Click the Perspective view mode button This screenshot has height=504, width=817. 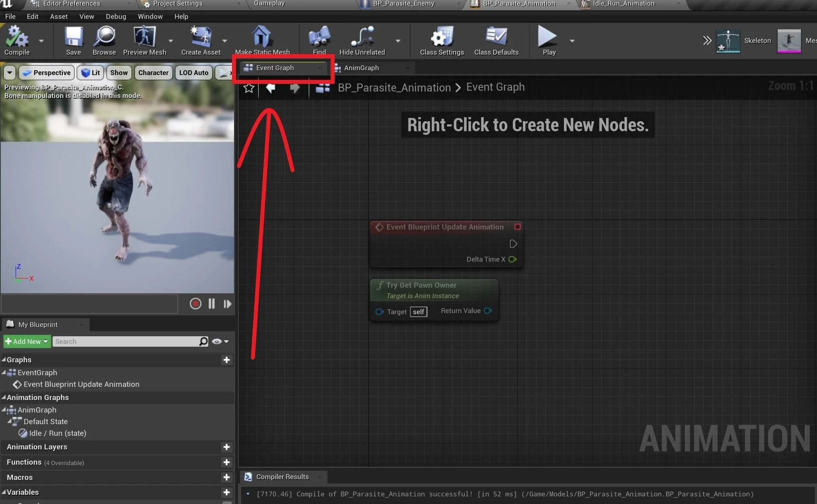[47, 73]
